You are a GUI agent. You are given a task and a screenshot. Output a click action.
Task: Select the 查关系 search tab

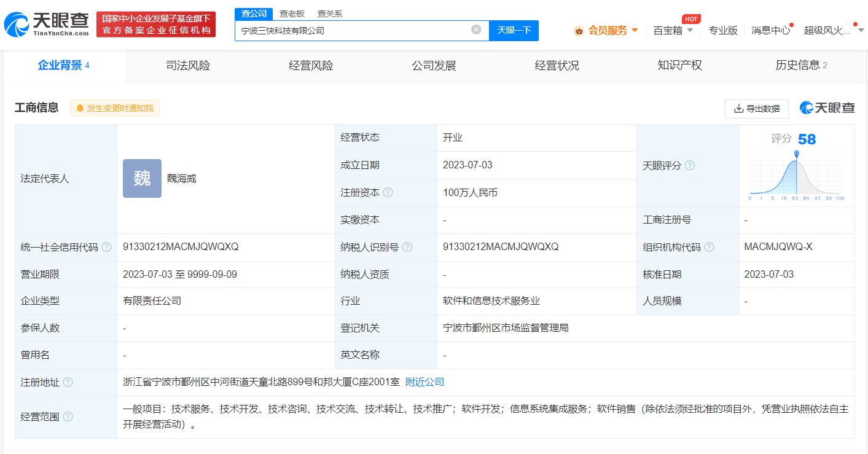pyautogui.click(x=330, y=14)
